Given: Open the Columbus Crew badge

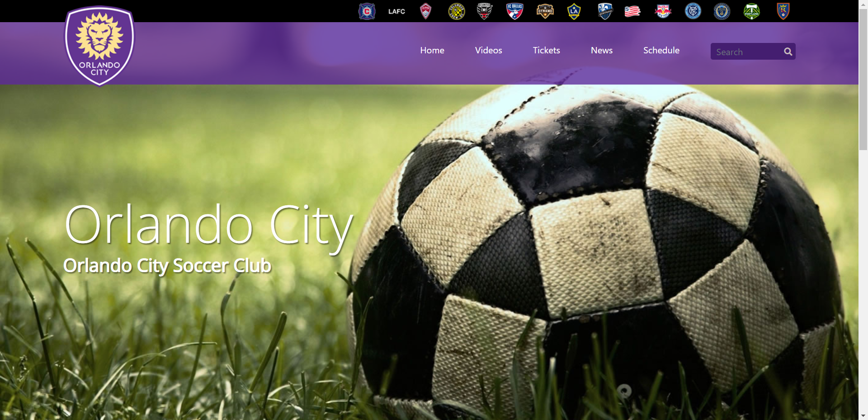Looking at the screenshot, I should [455, 11].
